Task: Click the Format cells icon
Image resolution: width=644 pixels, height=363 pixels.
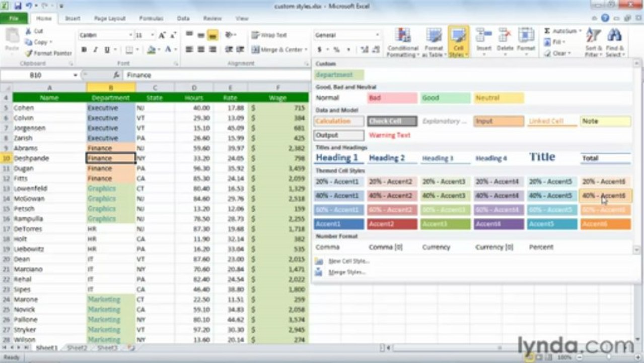Action: click(526, 36)
